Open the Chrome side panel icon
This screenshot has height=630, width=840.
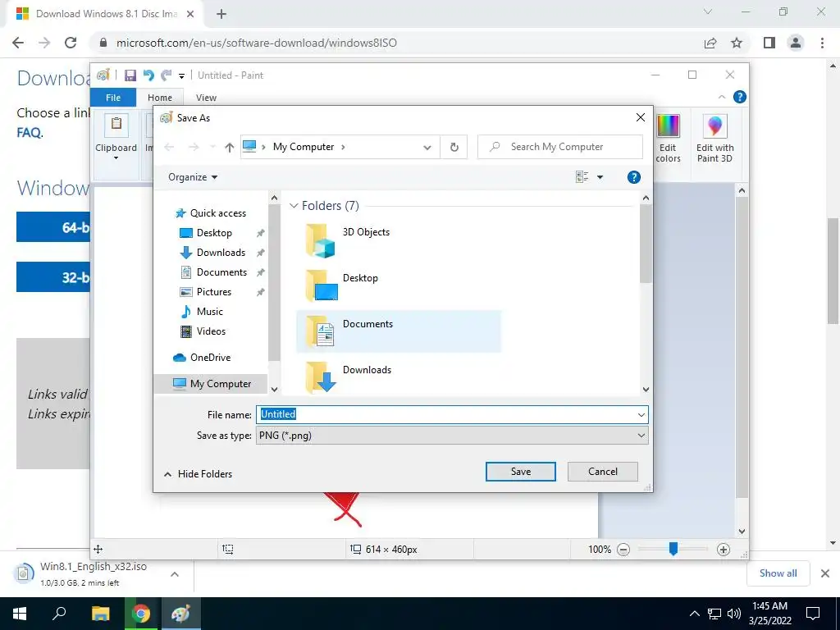(769, 43)
